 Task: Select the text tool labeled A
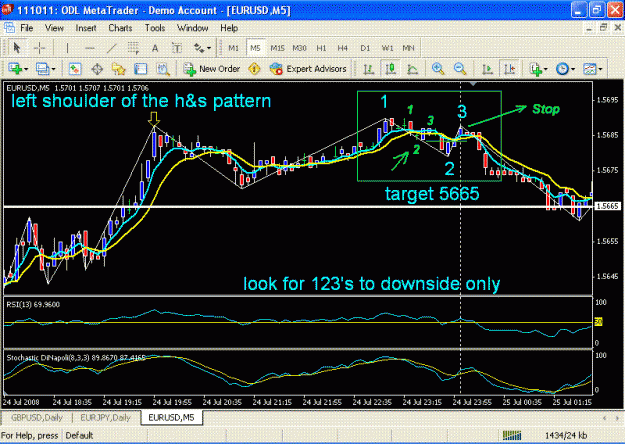click(155, 48)
